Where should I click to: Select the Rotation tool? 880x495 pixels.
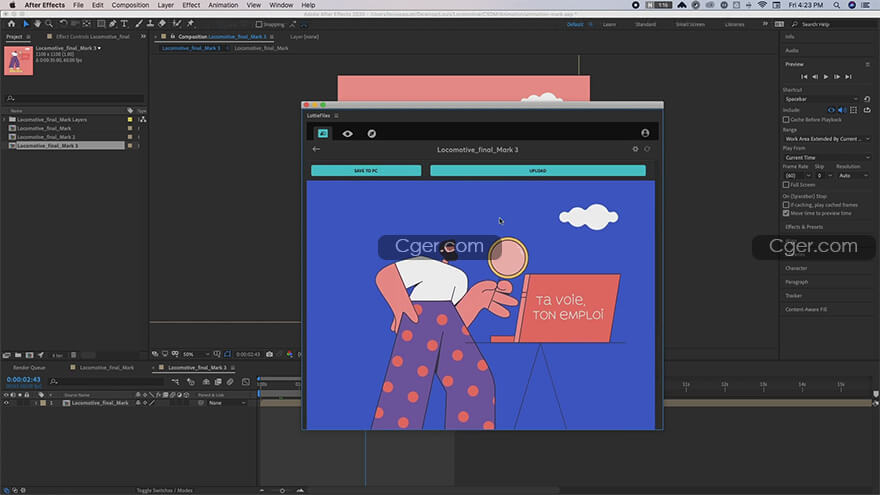(63, 24)
